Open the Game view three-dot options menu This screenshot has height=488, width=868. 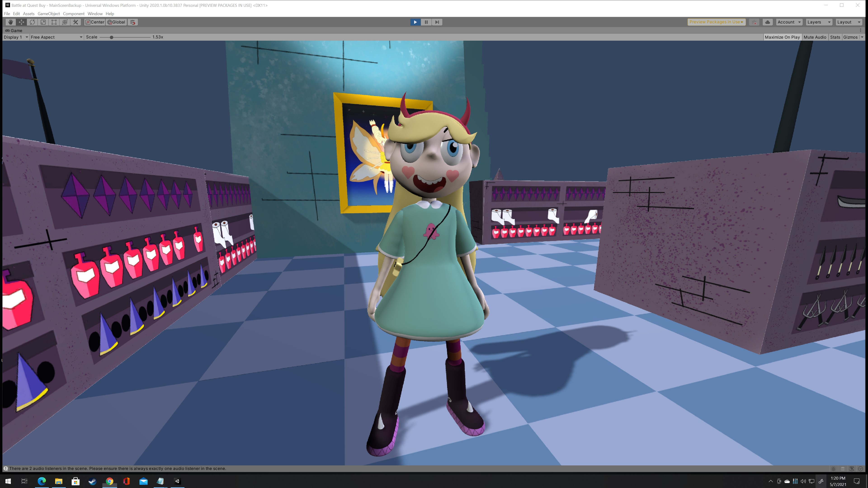(x=860, y=30)
